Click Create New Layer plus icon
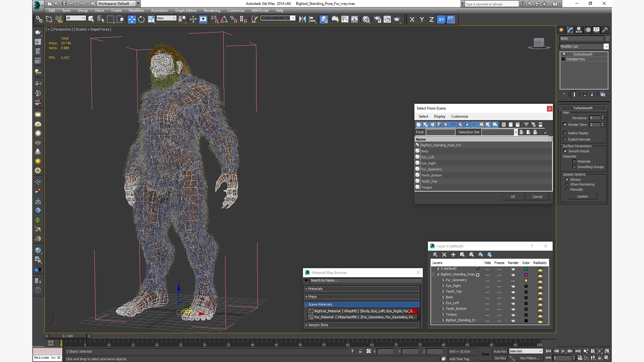This screenshot has width=644, height=362. click(453, 255)
